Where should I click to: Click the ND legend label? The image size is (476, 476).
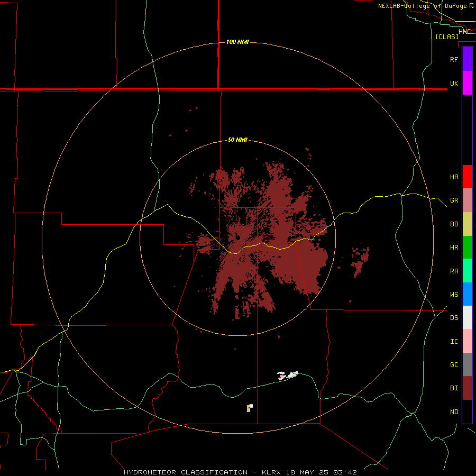point(454,412)
